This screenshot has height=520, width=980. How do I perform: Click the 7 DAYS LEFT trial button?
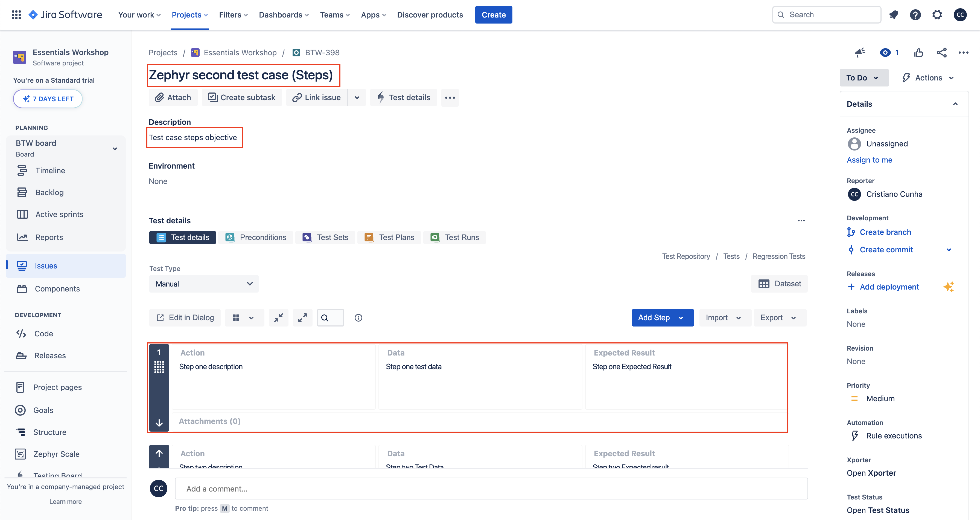point(48,99)
